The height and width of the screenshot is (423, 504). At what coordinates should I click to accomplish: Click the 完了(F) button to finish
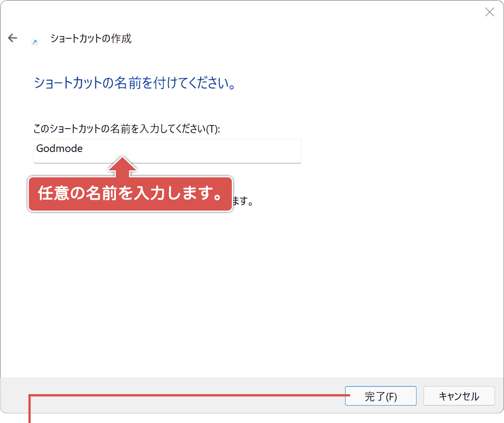tap(380, 396)
